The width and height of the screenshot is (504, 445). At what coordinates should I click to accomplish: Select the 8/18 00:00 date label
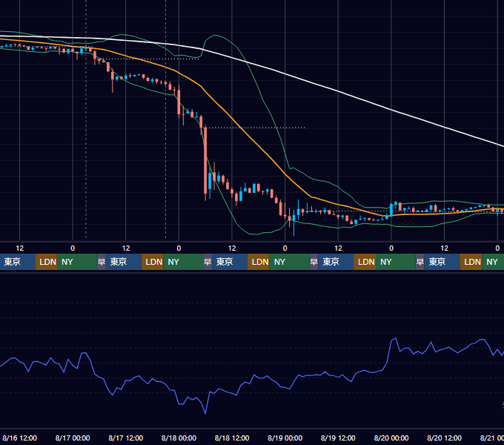tap(179, 438)
